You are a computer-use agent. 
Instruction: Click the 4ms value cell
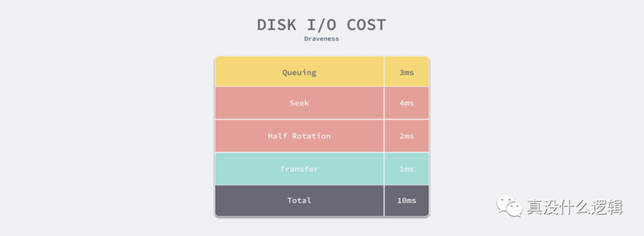(407, 103)
